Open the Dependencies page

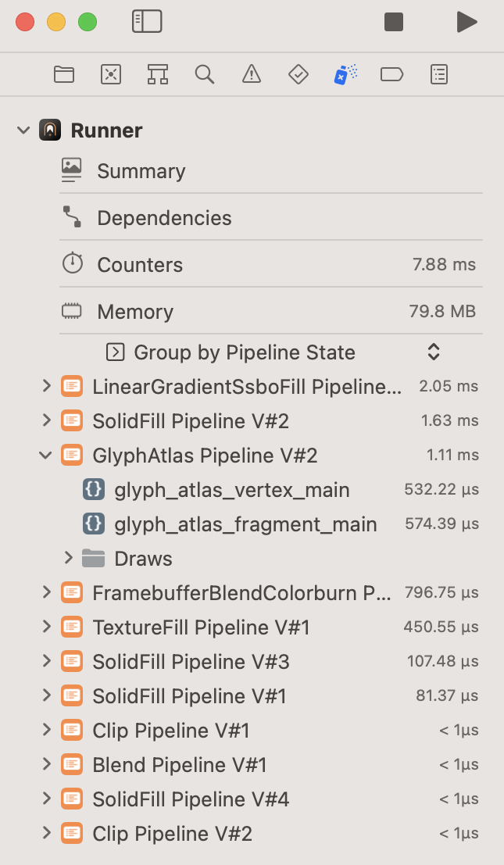click(164, 218)
